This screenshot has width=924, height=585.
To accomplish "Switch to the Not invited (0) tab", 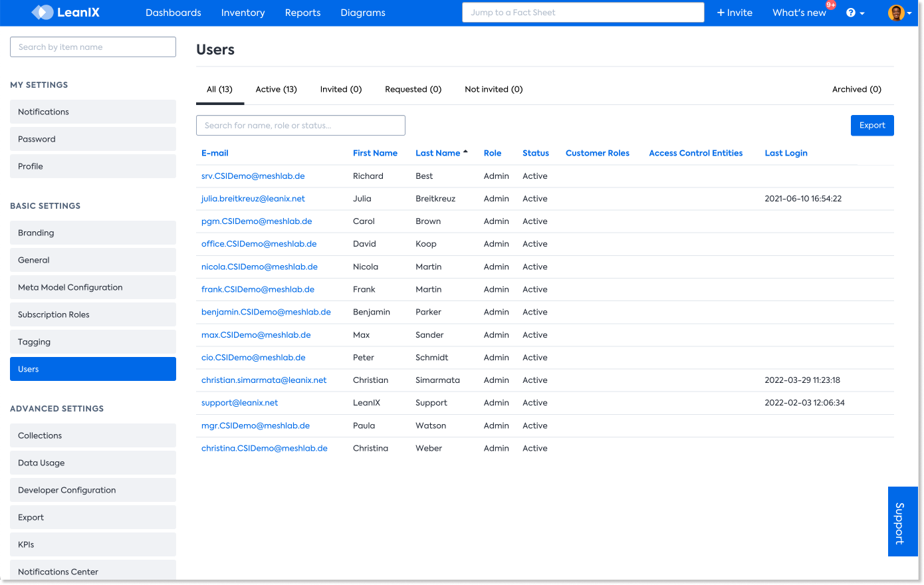I will [493, 89].
